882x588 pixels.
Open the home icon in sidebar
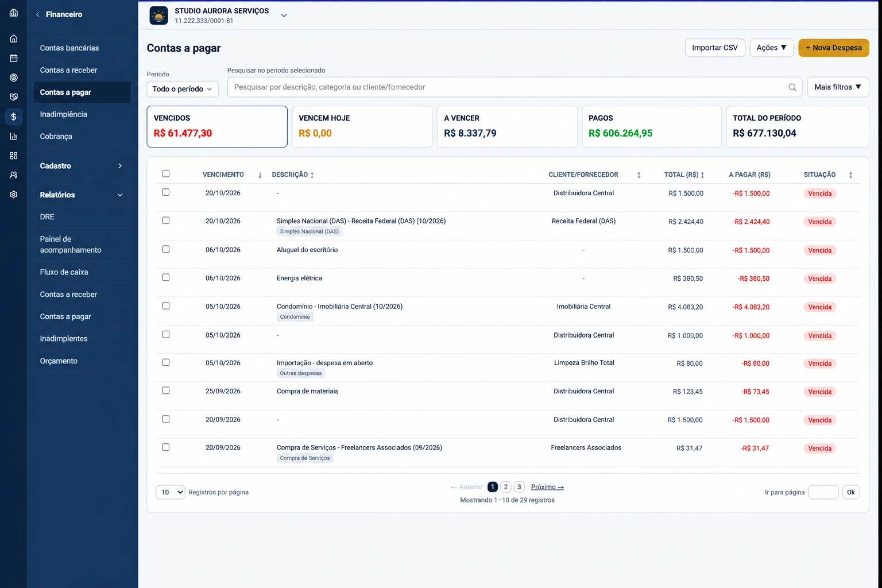[13, 38]
